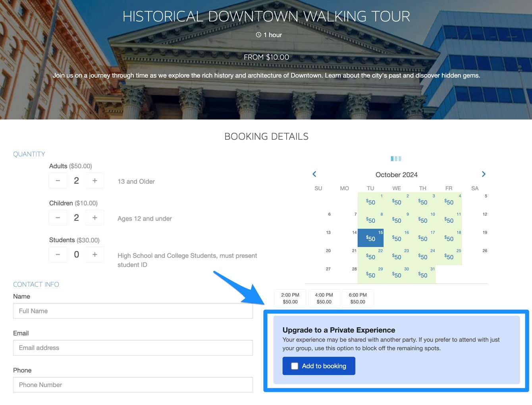Decrease the Adults quantity with the minus icon
The height and width of the screenshot is (405, 532).
point(58,180)
